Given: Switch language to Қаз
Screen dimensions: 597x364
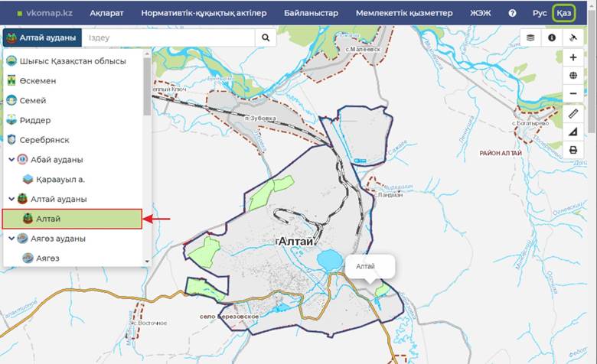Looking at the screenshot, I should pyautogui.click(x=564, y=13).
